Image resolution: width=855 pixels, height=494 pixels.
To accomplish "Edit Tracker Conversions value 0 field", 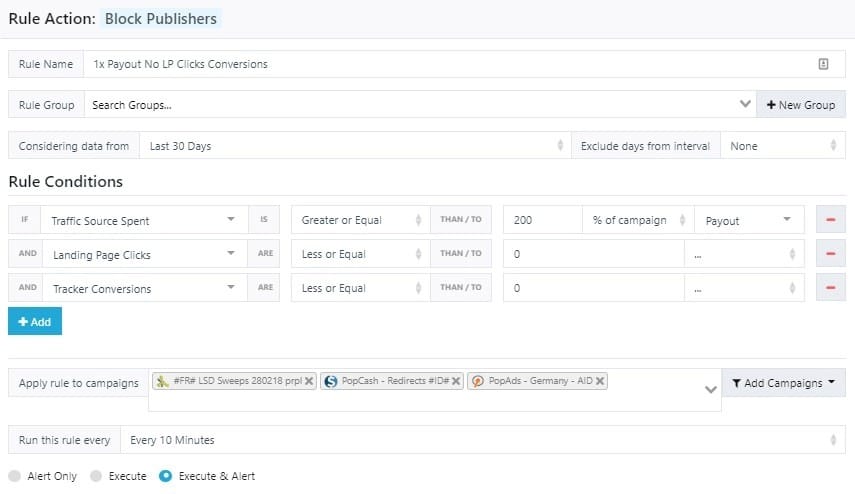I will [x=593, y=288].
